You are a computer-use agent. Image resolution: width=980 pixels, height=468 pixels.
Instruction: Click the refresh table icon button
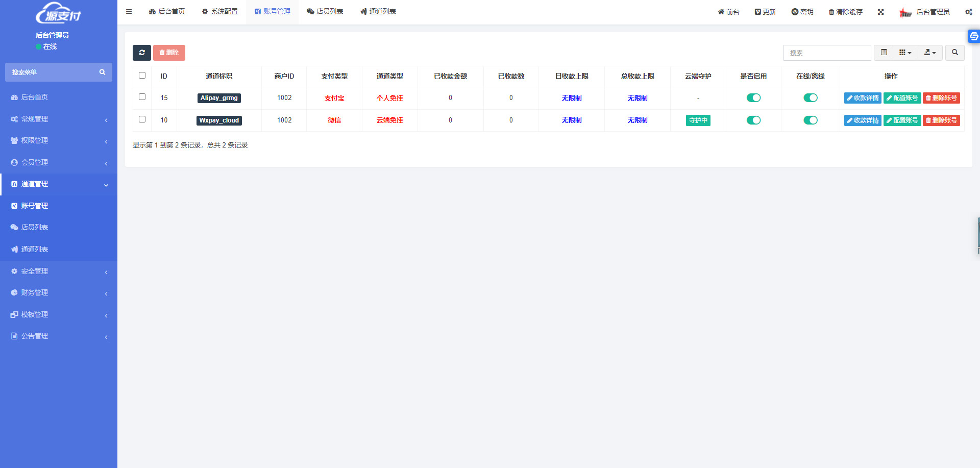(142, 53)
